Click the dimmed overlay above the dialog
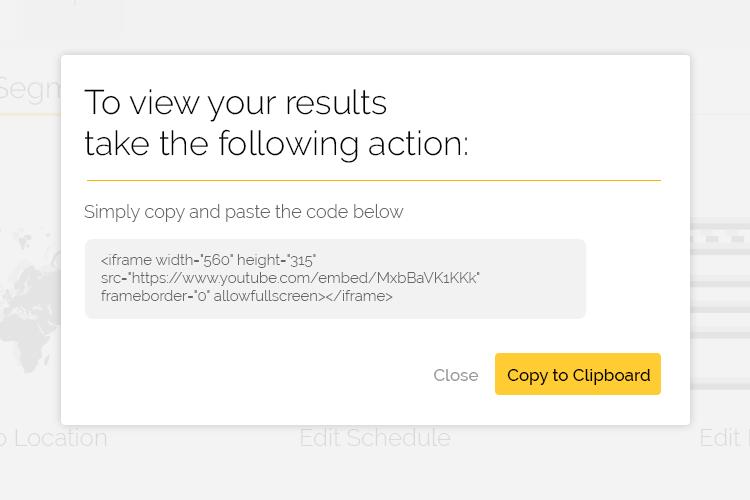Screen dimensions: 750x500 pos(375,27)
